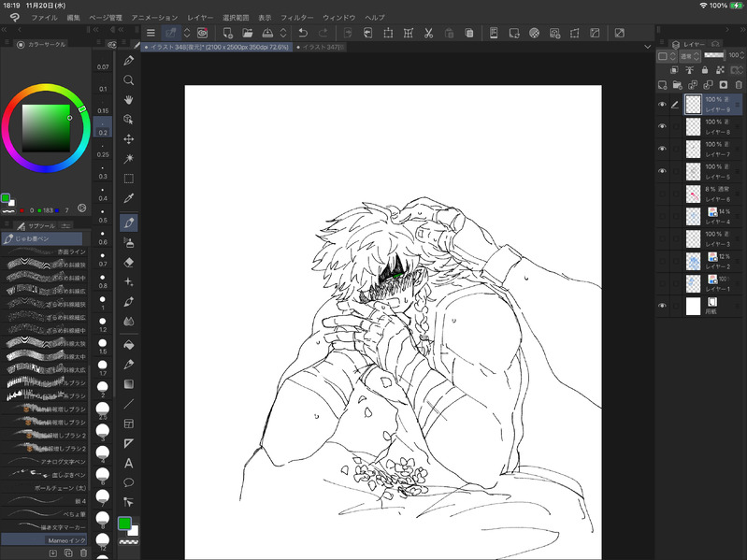Select the rectangular Selection area tool
Viewport: 747px width, 560px height.
coord(129,179)
